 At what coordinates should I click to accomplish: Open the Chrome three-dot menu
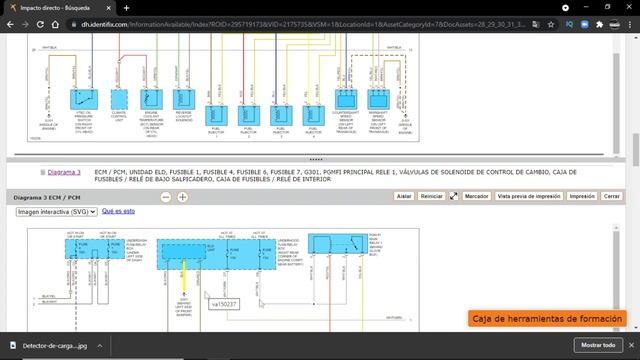click(x=630, y=24)
